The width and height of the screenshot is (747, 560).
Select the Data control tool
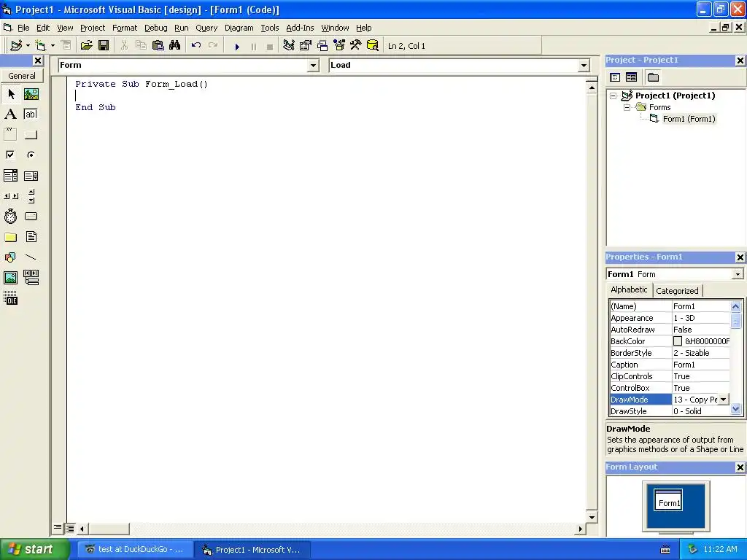tap(31, 278)
